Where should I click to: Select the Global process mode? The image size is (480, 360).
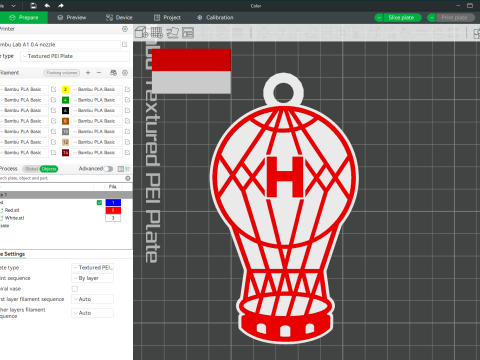click(31, 169)
